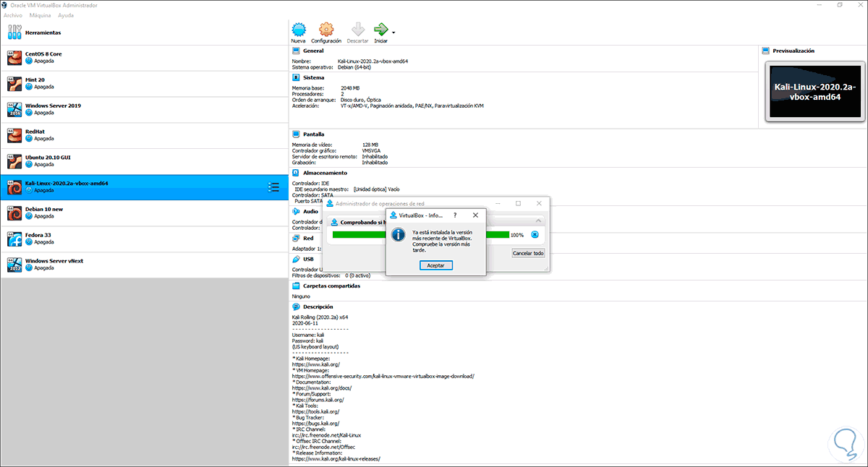Screen dimensions: 868x467
Task: Select the Debian 10 new machine
Action: (145, 213)
